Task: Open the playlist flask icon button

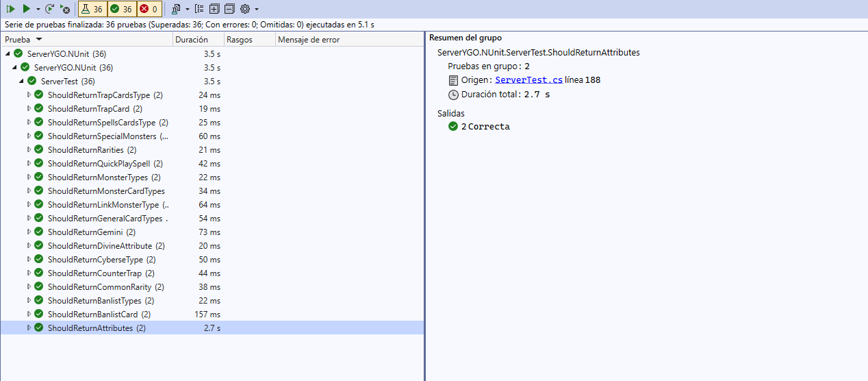Action: pyautogui.click(x=176, y=9)
